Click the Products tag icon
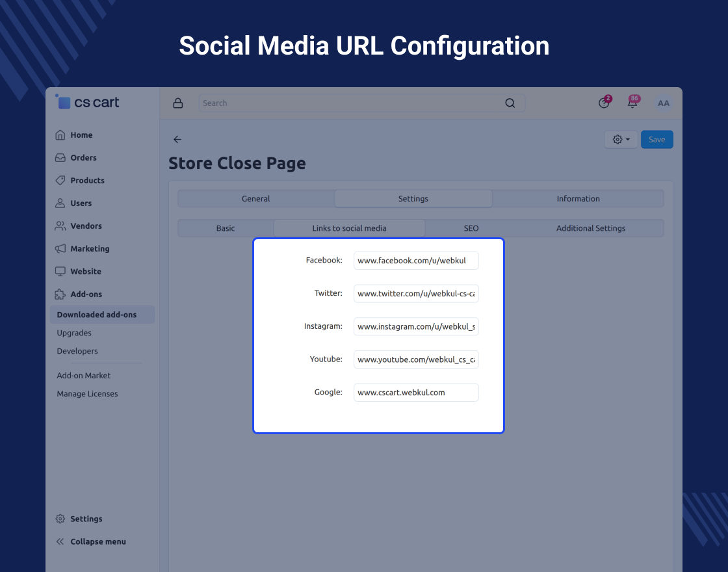This screenshot has height=572, width=728. click(60, 180)
